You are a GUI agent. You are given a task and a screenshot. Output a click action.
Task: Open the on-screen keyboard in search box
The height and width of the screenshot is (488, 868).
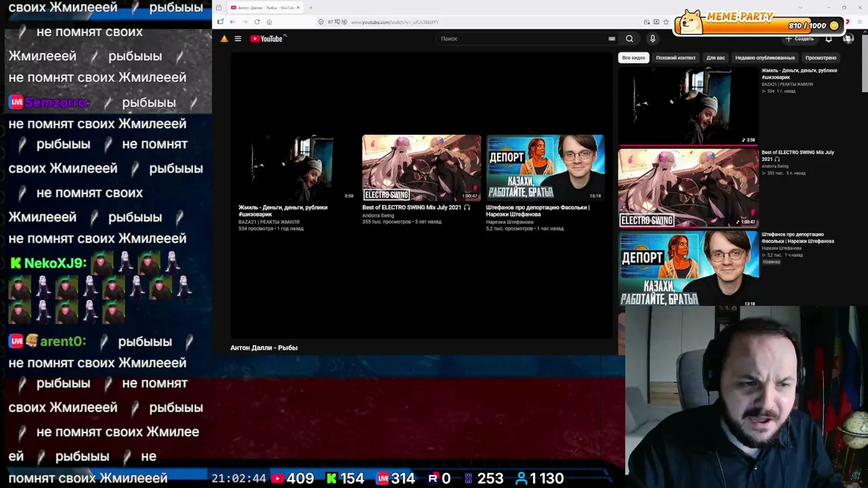(612, 39)
